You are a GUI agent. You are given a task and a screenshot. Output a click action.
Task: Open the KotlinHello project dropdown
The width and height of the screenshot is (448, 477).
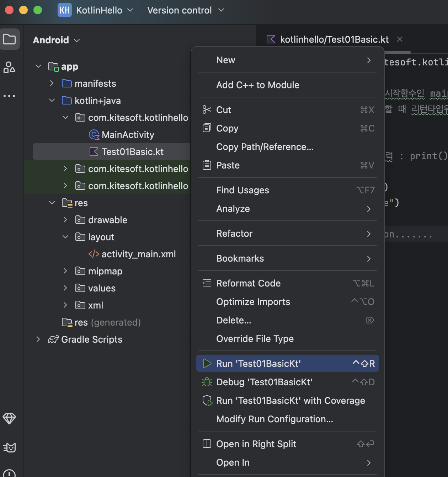[105, 10]
